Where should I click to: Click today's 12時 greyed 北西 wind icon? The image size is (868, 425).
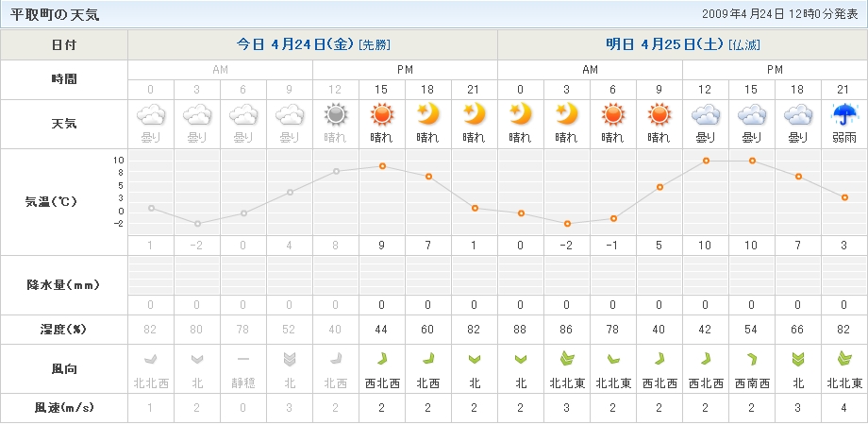(336, 359)
